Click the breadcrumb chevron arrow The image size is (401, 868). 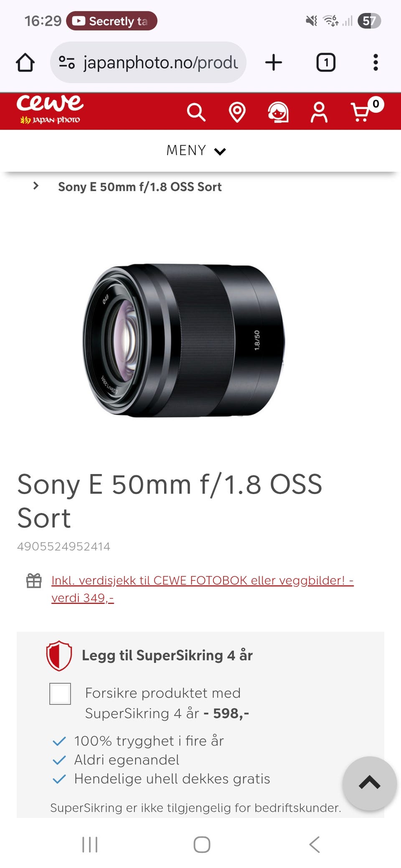[36, 186]
